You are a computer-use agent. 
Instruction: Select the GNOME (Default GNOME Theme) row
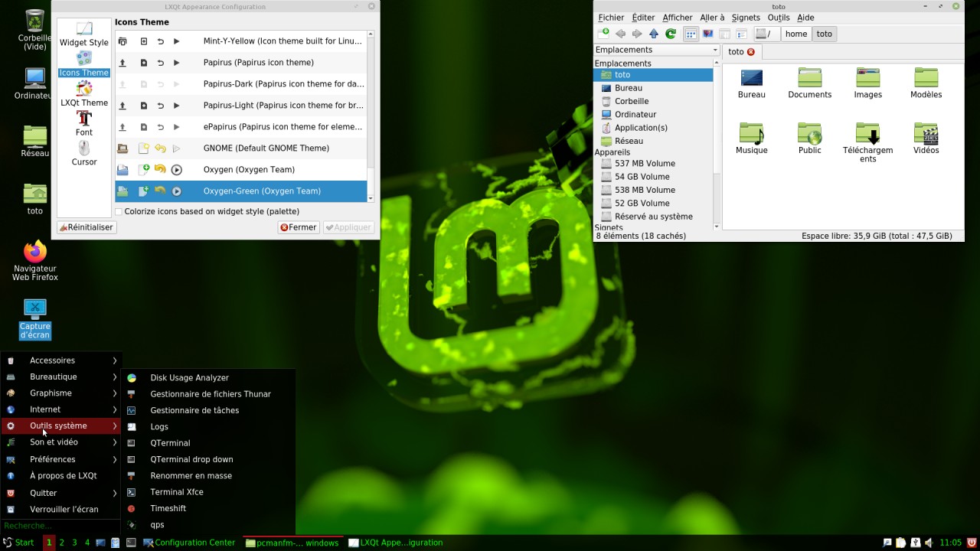point(241,148)
